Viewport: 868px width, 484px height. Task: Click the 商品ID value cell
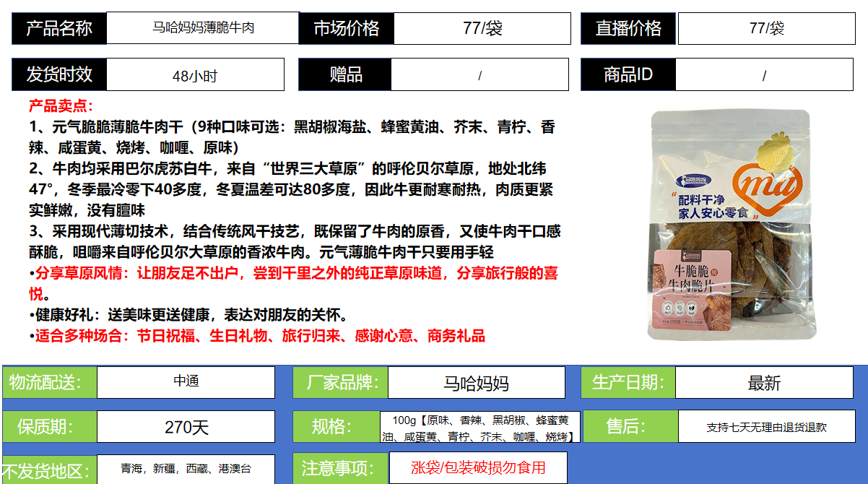[764, 75]
